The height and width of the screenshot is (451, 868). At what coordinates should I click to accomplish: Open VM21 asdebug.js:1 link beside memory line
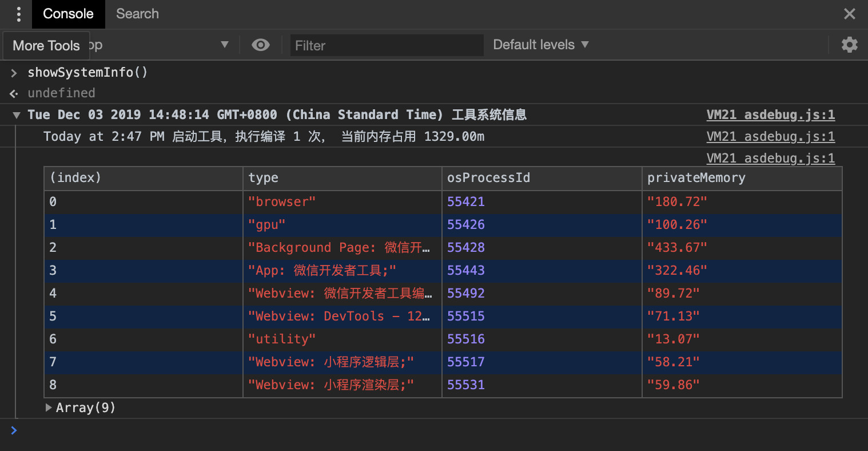770,136
